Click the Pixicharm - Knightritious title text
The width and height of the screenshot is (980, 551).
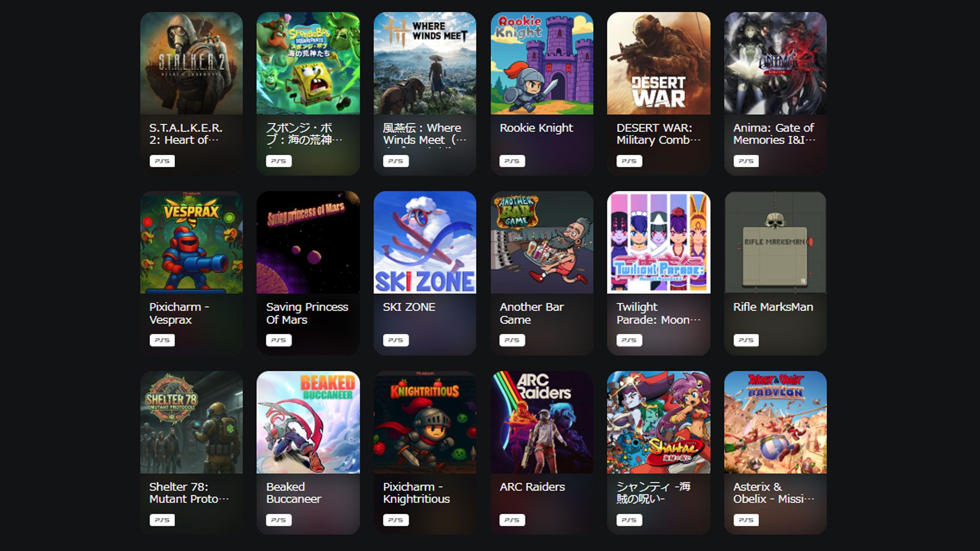coord(416,493)
